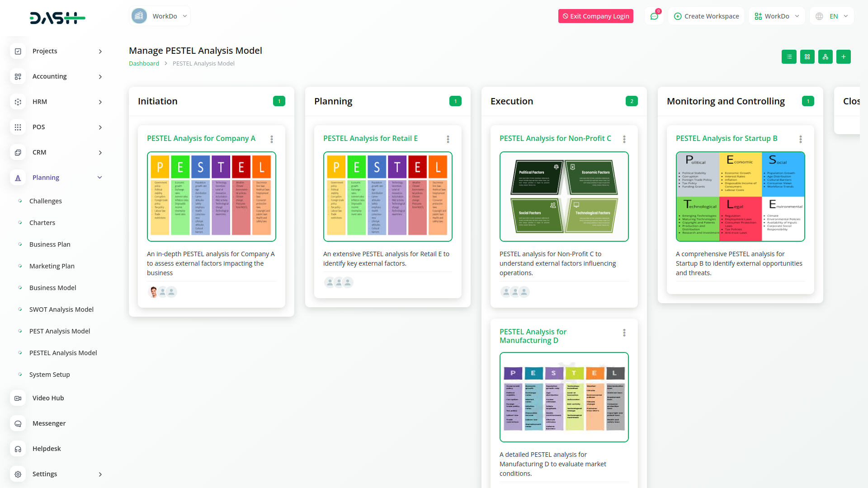Open the tree hierarchy view icon

coord(825,57)
